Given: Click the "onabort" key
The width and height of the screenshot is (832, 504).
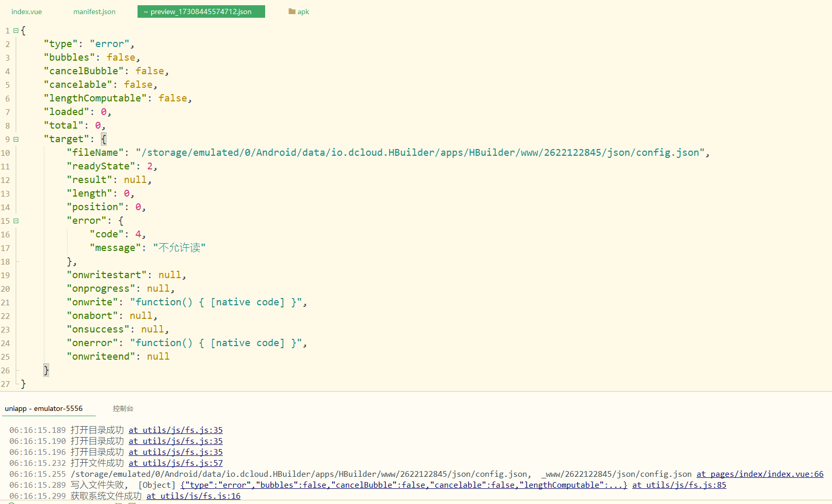Looking at the screenshot, I should pyautogui.click(x=92, y=316).
